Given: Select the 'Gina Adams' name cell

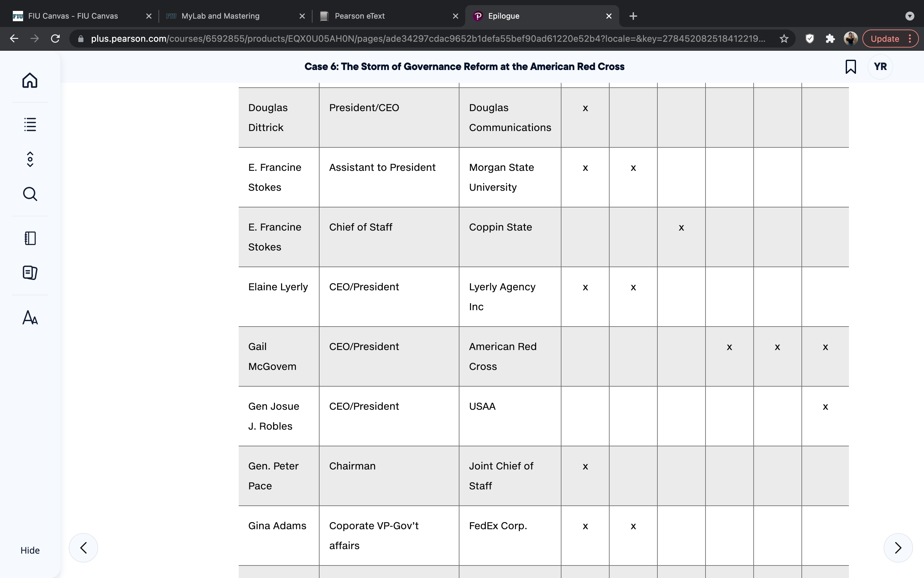Looking at the screenshot, I should 279,536.
